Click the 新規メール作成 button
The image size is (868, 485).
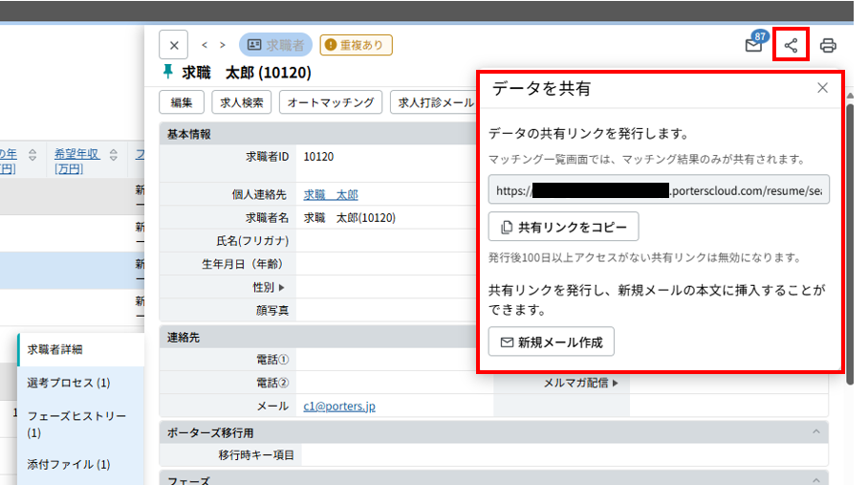tap(552, 342)
